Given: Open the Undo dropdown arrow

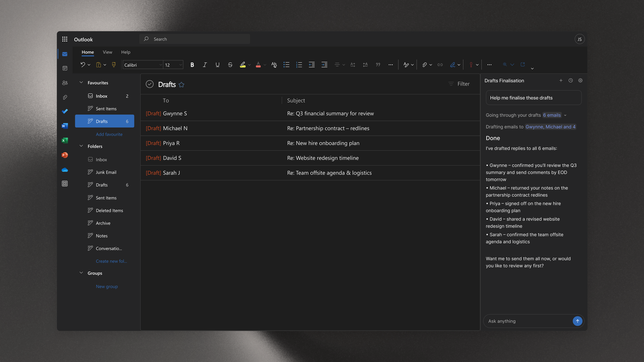Looking at the screenshot, I should 89,65.
